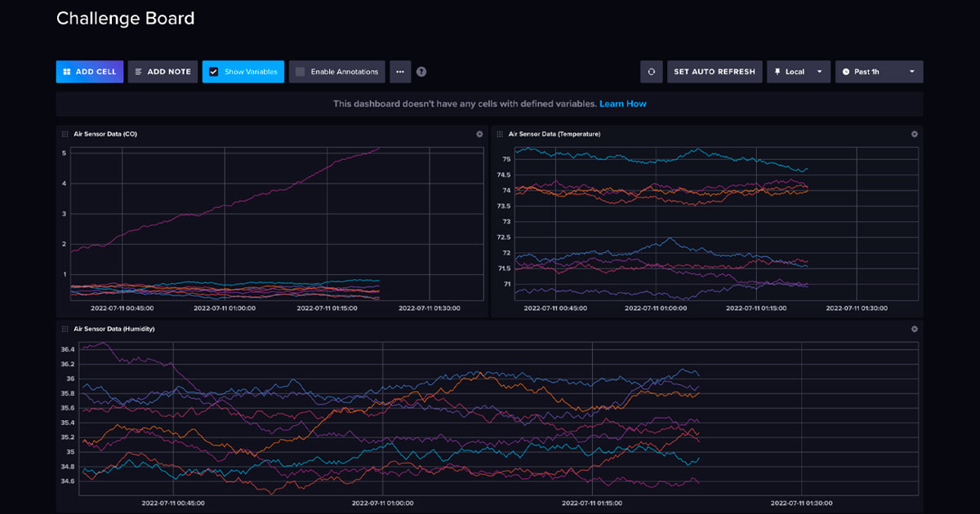
Task: Follow the Learn How link
Action: [x=625, y=104]
